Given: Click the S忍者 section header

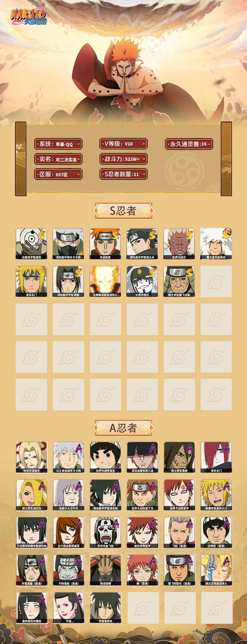Looking at the screenshot, I should pos(123,211).
